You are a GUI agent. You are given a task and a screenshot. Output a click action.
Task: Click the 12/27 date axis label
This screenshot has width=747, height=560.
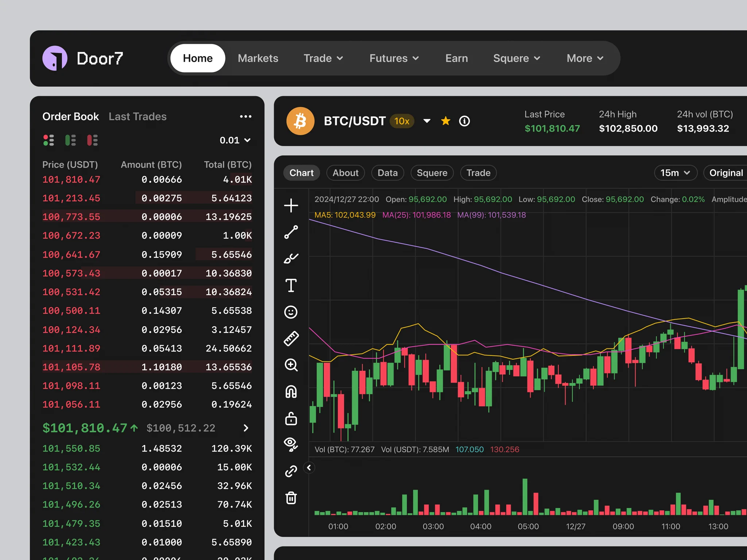[x=576, y=526]
